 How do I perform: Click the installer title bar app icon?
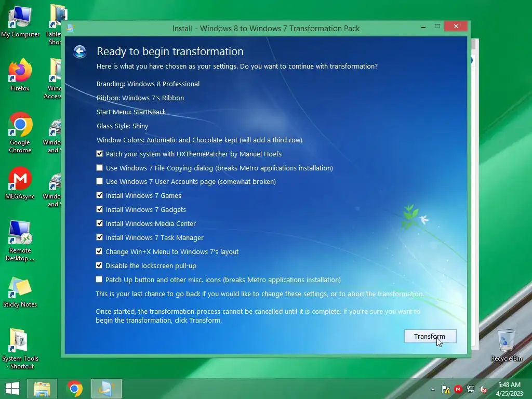coord(70,28)
